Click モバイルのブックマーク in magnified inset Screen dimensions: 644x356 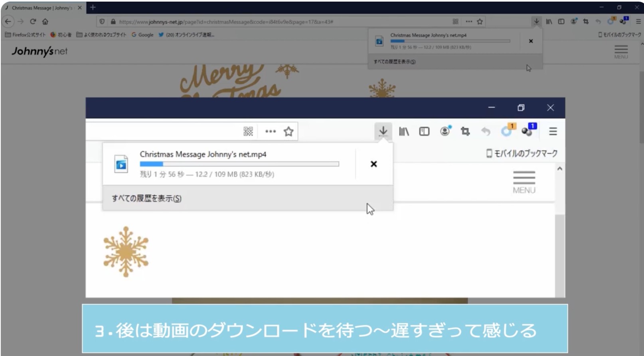point(522,153)
